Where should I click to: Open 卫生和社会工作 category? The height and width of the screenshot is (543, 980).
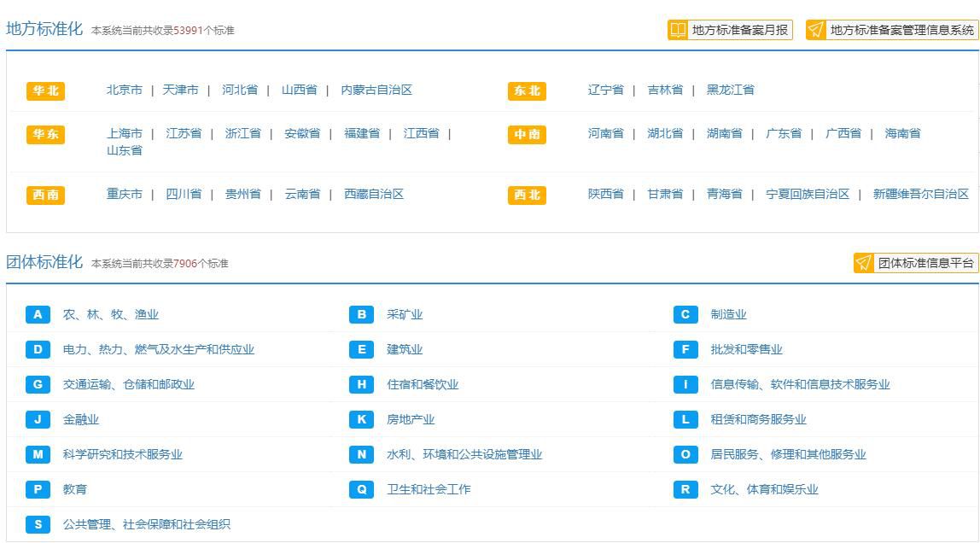(429, 489)
